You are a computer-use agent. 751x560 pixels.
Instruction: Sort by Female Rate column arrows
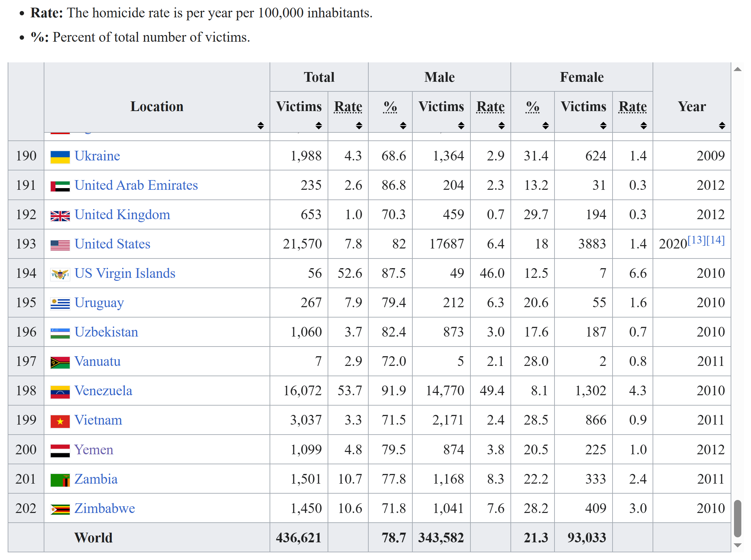(644, 126)
